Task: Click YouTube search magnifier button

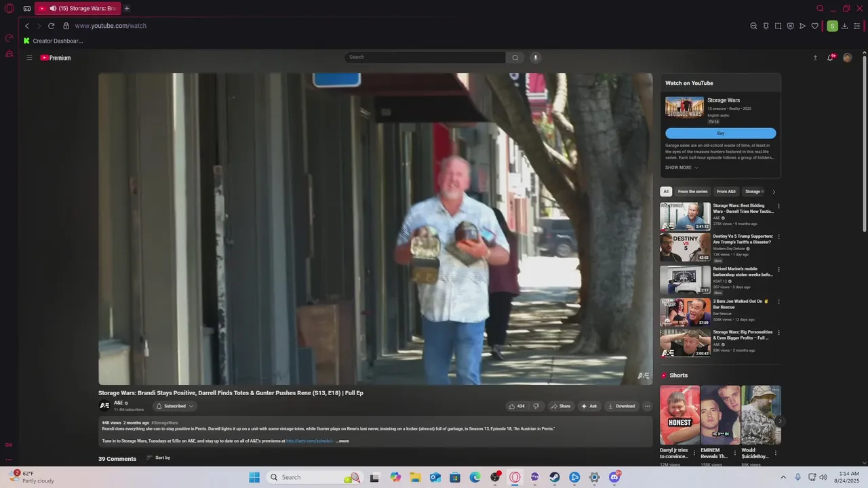Action: pyautogui.click(x=515, y=58)
